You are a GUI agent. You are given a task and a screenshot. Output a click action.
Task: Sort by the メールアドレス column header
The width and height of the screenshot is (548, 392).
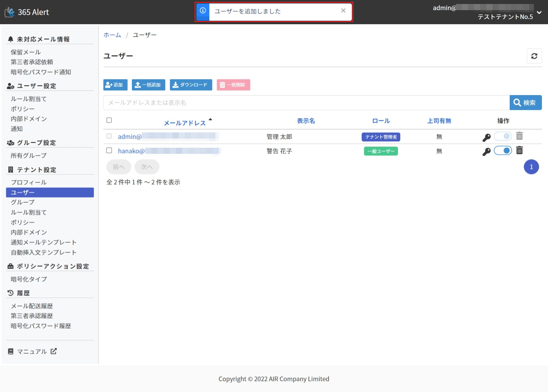coord(185,123)
